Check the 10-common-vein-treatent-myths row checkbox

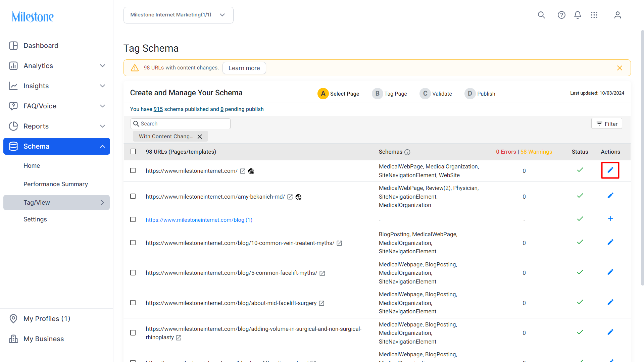[x=133, y=243]
